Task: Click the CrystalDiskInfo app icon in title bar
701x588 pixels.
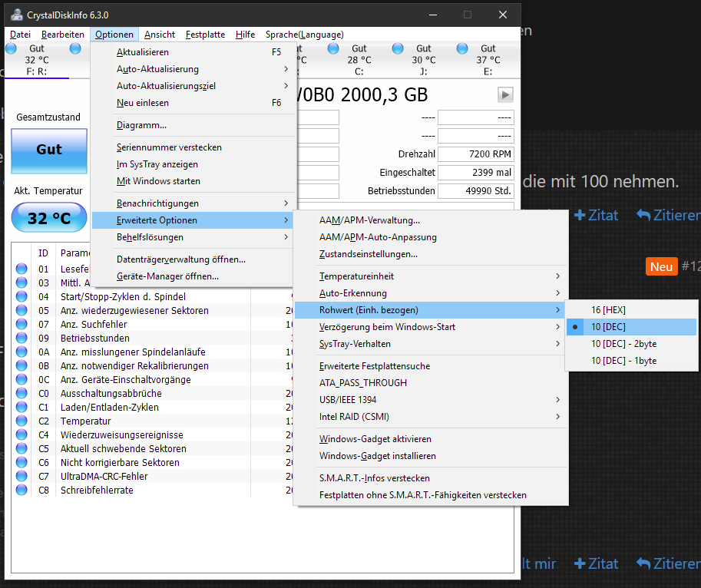Action: point(17,15)
